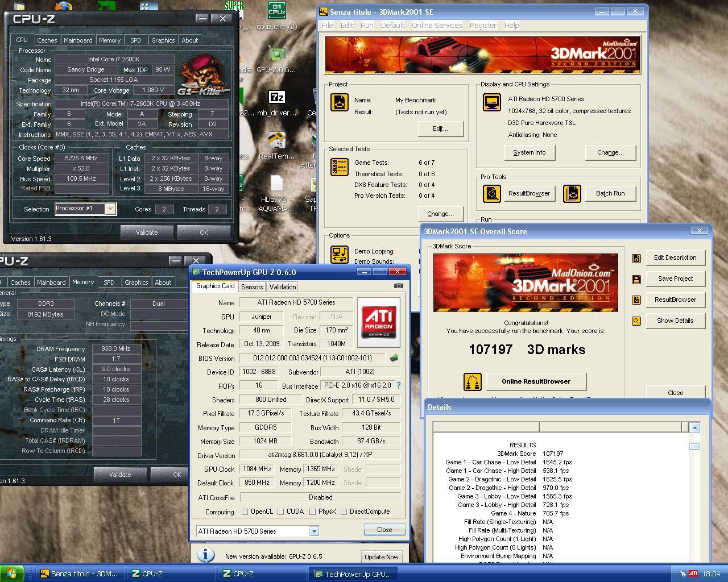Click the System Info button

click(x=530, y=152)
